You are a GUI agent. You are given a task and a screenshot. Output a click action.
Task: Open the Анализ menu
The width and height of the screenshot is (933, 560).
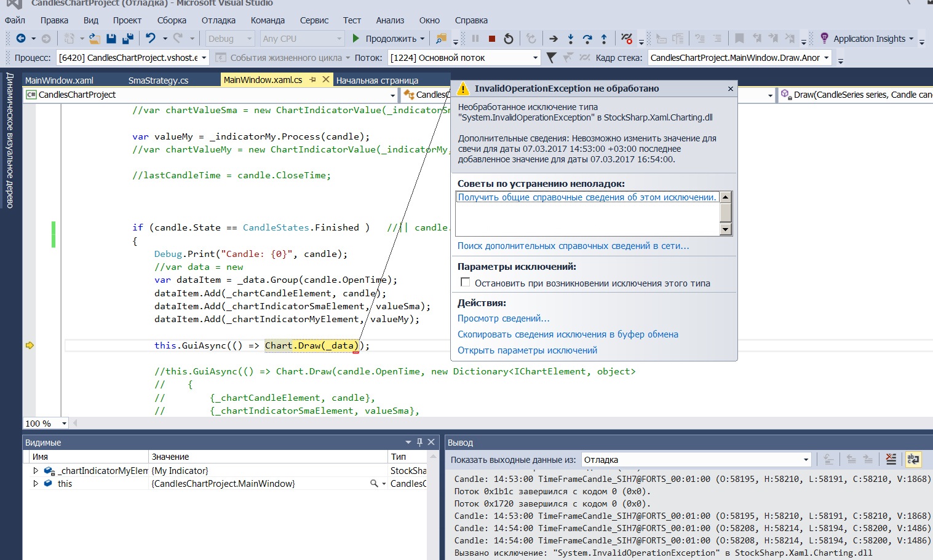pyautogui.click(x=390, y=20)
